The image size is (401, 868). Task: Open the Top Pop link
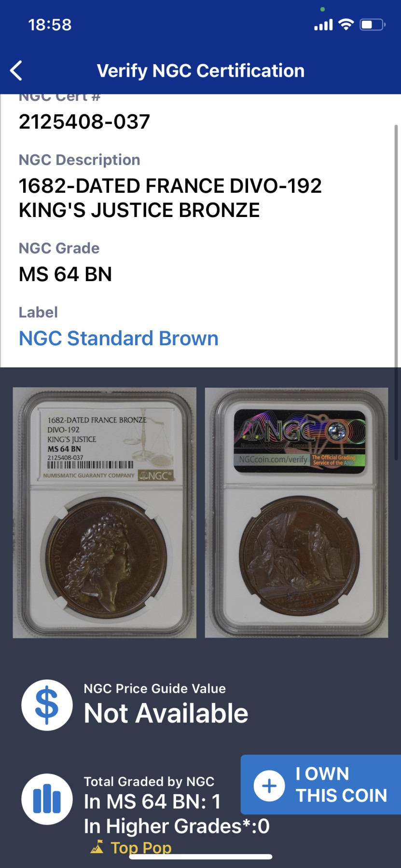141,847
